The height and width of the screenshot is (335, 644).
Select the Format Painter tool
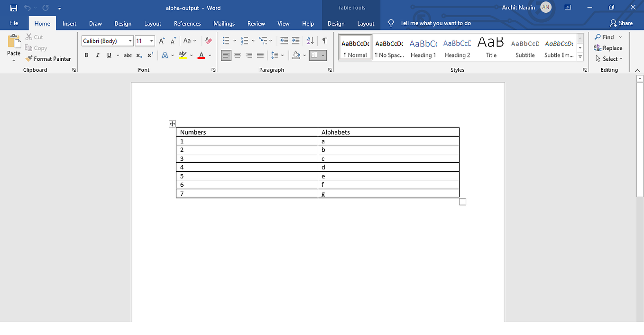pyautogui.click(x=48, y=58)
